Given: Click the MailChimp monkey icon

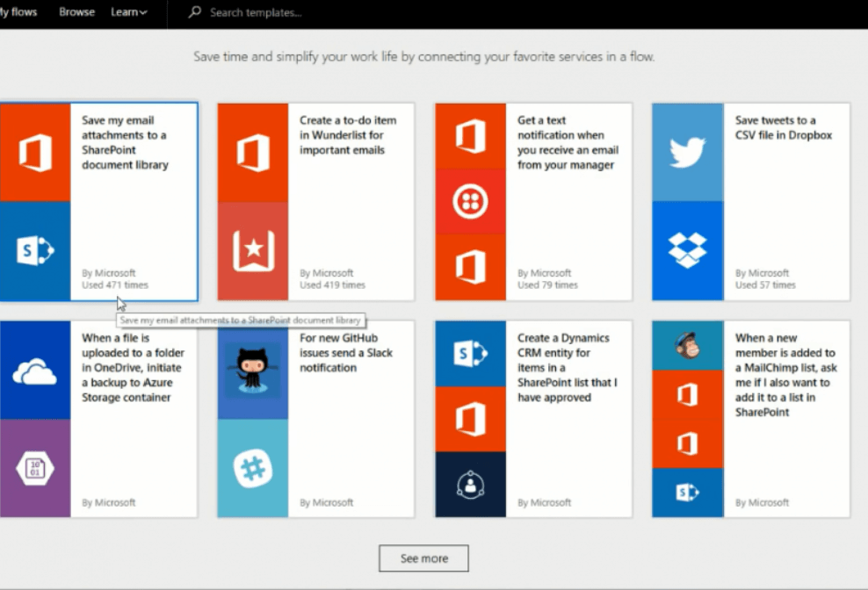Looking at the screenshot, I should [x=686, y=347].
